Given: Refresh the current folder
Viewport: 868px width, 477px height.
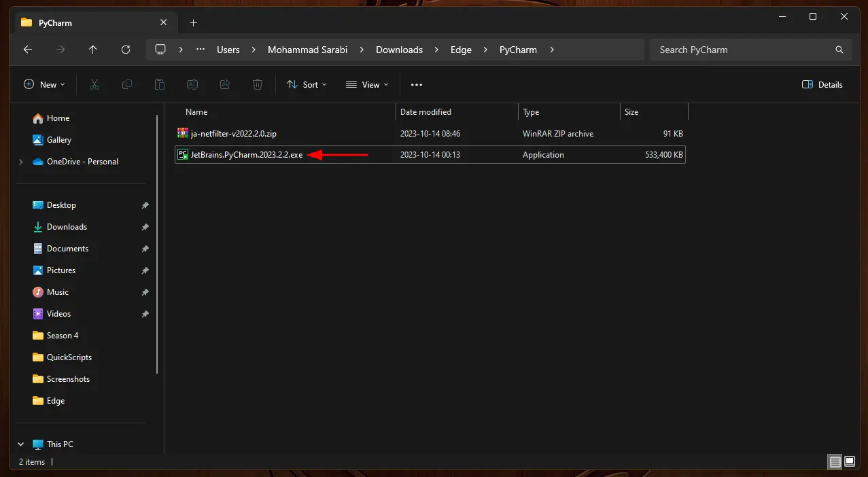Looking at the screenshot, I should pos(126,49).
